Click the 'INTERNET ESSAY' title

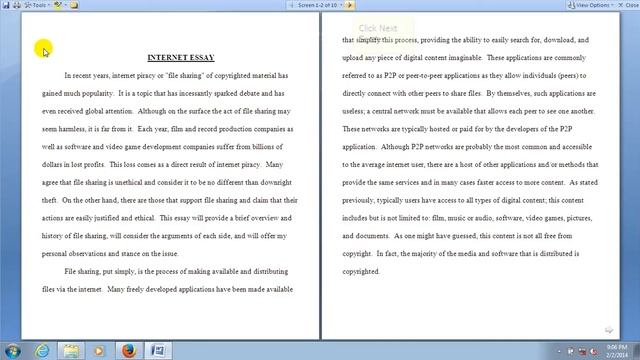click(181, 58)
